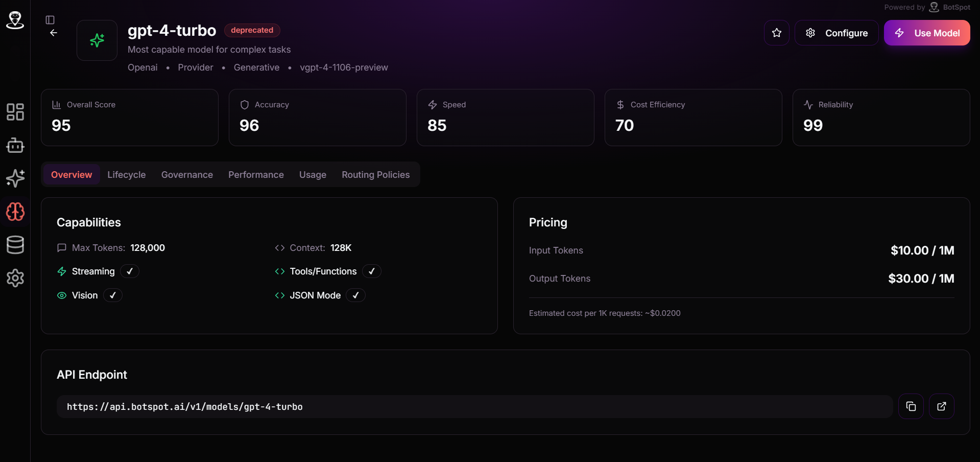Viewport: 980px width, 462px height.
Task: Click the Reliability pulse icon
Action: [x=808, y=105]
